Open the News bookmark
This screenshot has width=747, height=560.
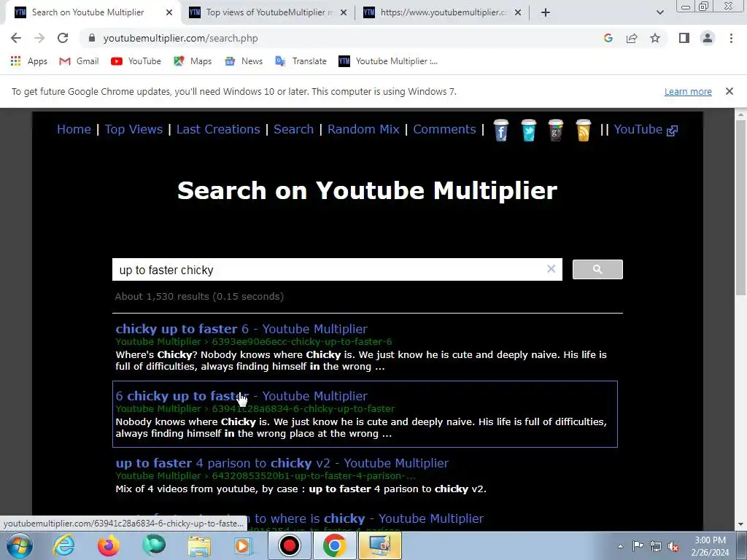(244, 61)
